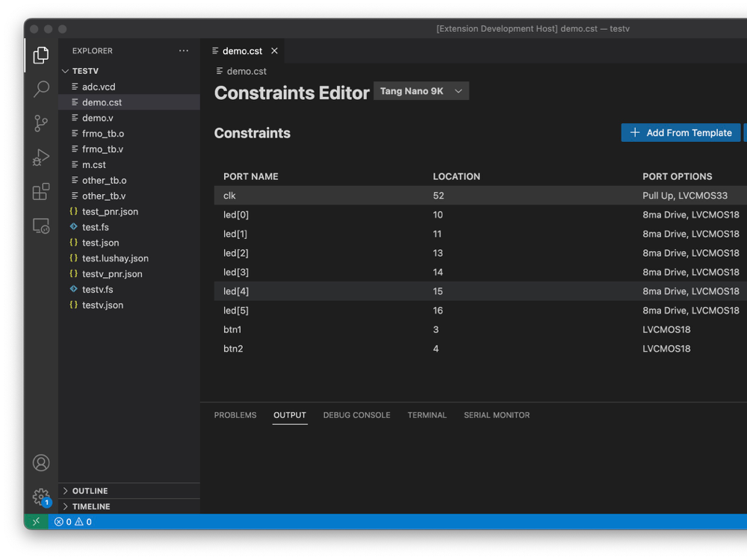This screenshot has height=560, width=747.
Task: Click the test_pnr.json JSON braces icon
Action: (x=73, y=211)
